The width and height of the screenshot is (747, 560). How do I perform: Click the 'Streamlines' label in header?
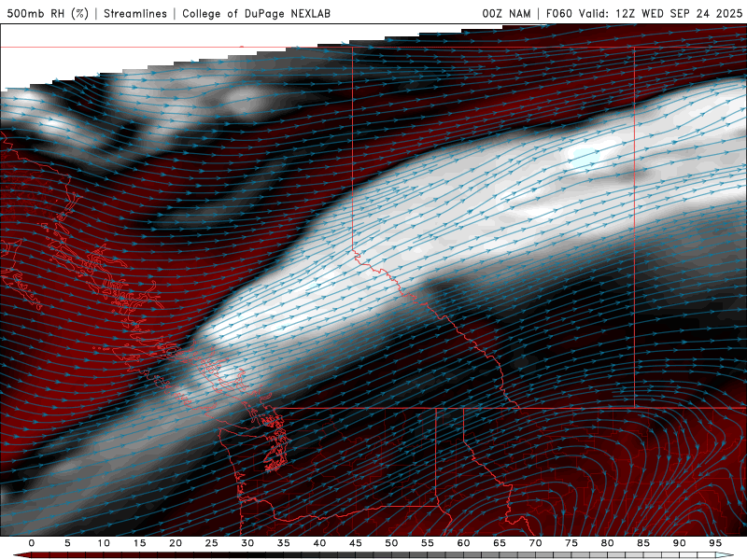coord(135,13)
